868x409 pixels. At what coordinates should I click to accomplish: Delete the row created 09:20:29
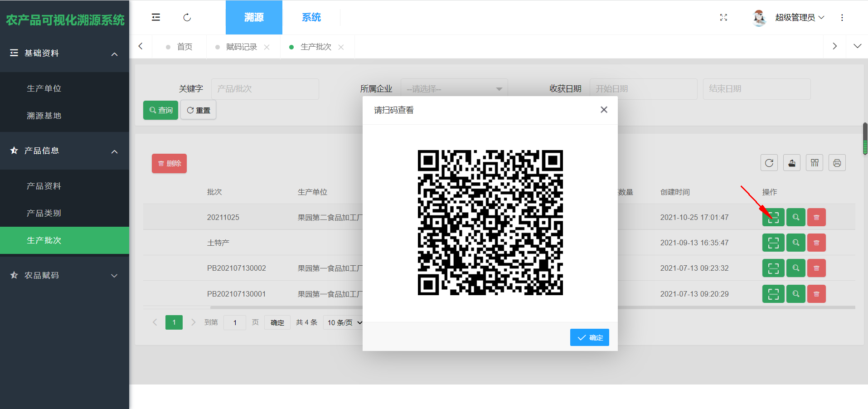816,294
